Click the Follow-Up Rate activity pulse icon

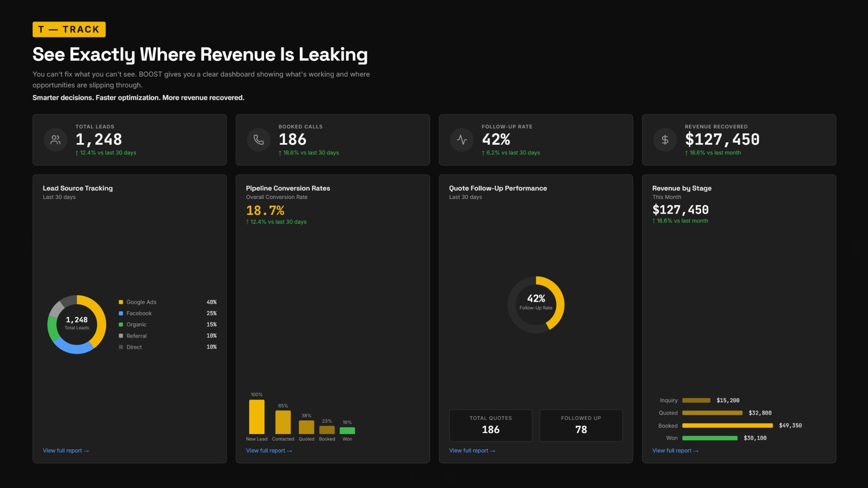pyautogui.click(x=462, y=140)
